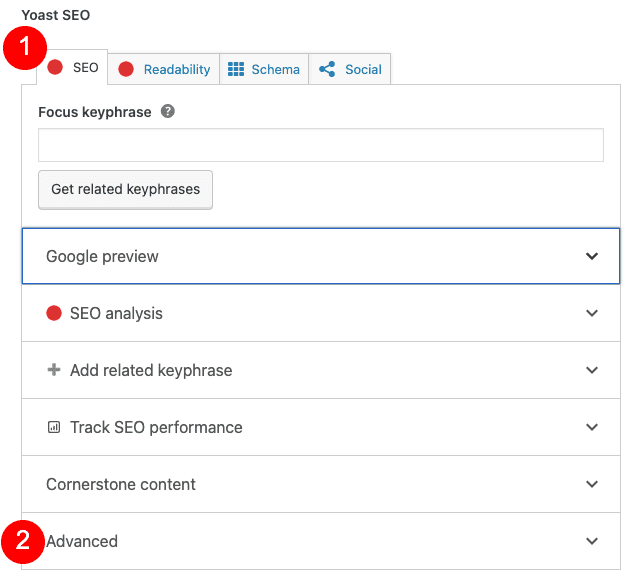The width and height of the screenshot is (638, 584).
Task: Click the red readability score dot icon
Action: [x=126, y=69]
